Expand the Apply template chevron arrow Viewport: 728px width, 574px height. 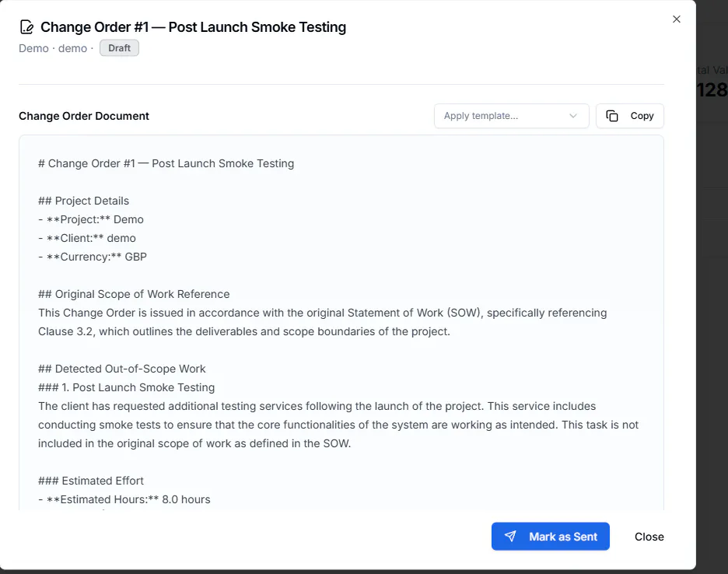tap(573, 116)
